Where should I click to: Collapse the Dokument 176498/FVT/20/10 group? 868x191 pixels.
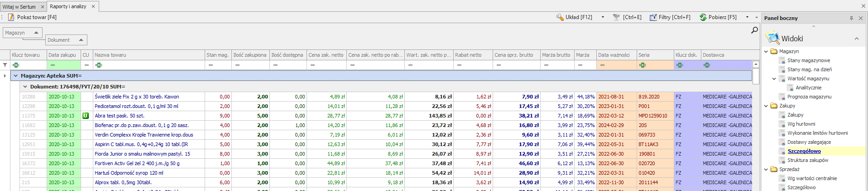[x=25, y=87]
